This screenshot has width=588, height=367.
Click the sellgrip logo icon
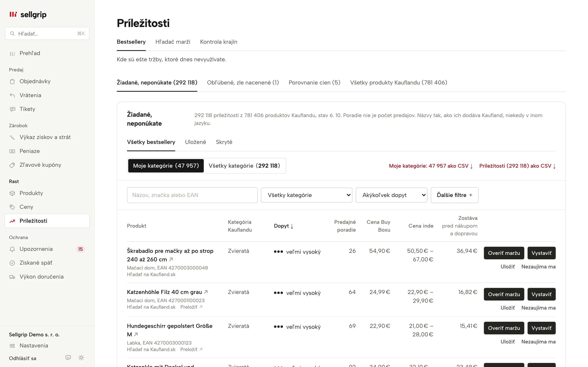click(13, 14)
